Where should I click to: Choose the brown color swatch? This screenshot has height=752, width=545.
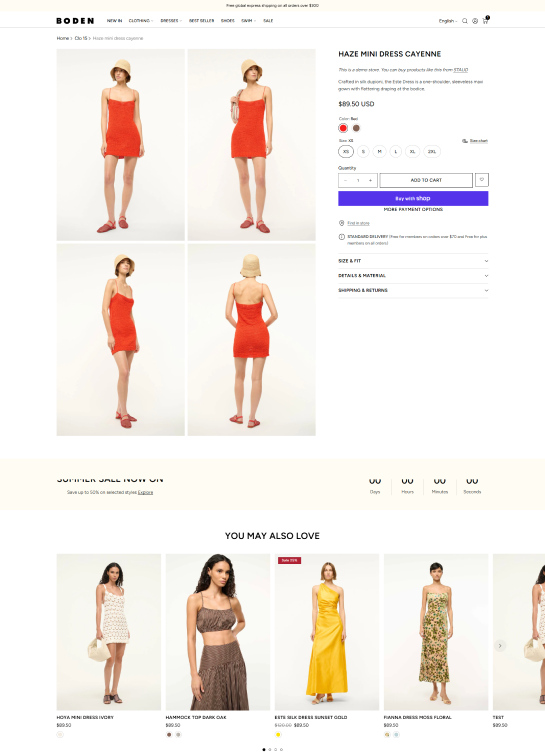tap(356, 128)
